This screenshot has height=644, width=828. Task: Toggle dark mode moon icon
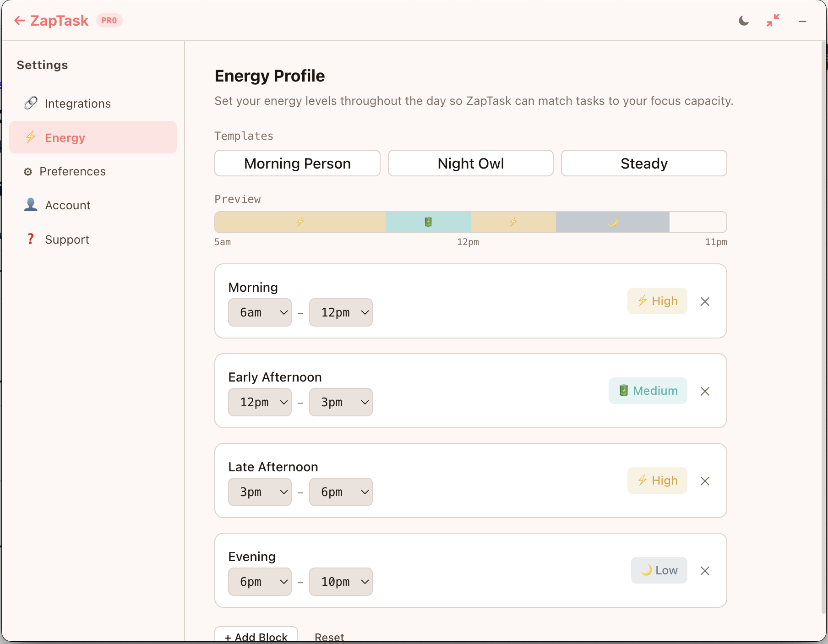coord(744,21)
